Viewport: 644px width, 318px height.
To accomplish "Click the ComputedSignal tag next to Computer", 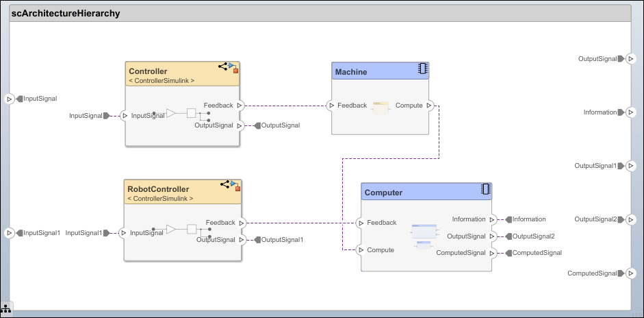I will click(534, 253).
